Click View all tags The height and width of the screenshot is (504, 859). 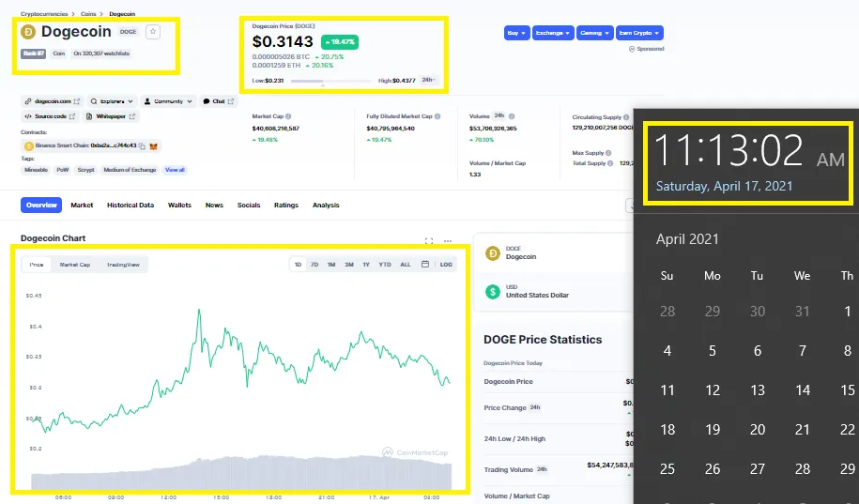tap(175, 170)
